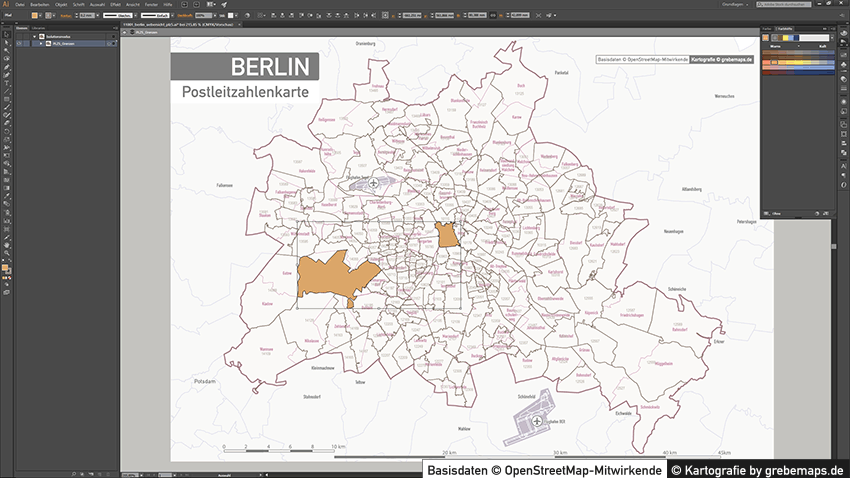Expand the PLZS_Grenzen layer
This screenshot has height=478, width=850.
click(x=41, y=45)
